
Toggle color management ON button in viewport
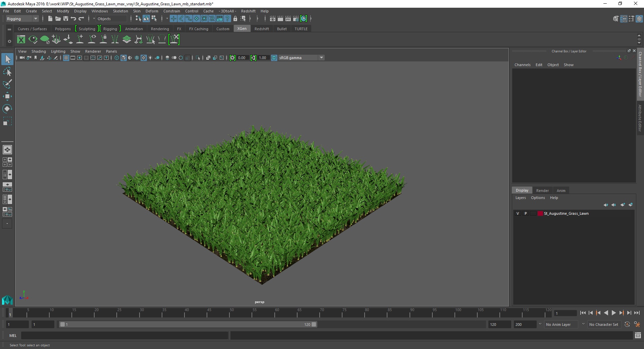274,58
